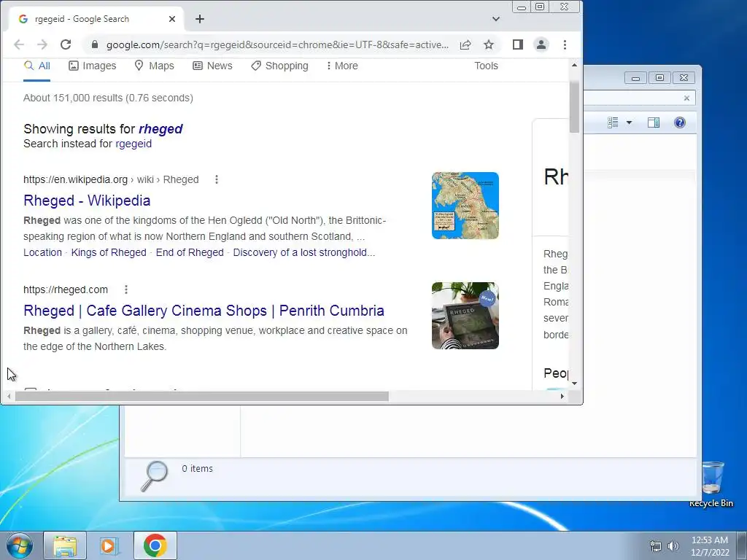Open Explorer help icon
Image resolution: width=747 pixels, height=560 pixels.
coord(680,122)
